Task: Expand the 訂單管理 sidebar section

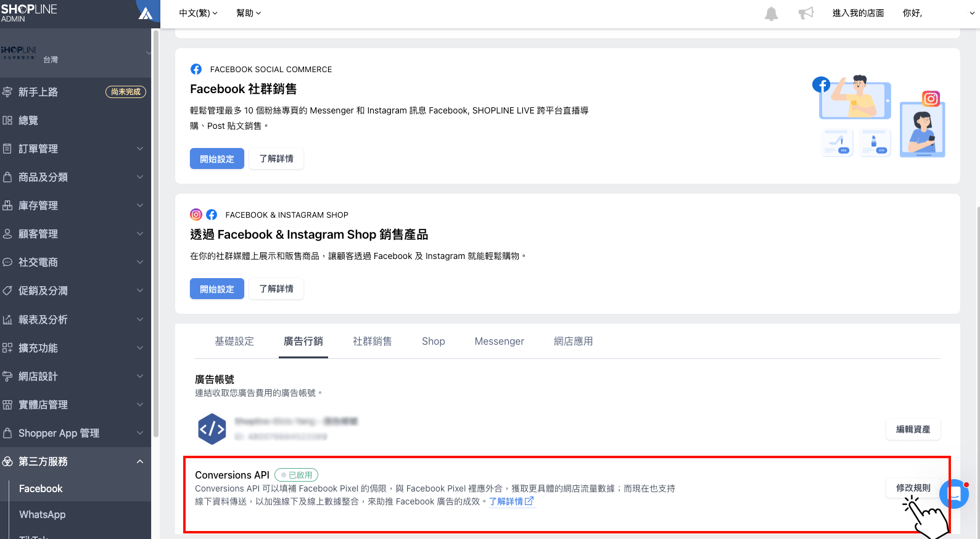Action: [x=140, y=149]
